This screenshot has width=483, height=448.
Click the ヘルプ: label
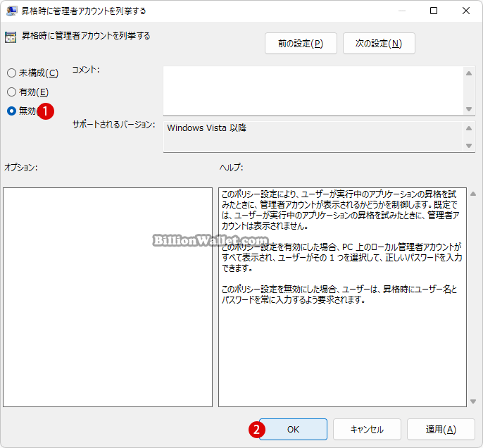(x=232, y=168)
